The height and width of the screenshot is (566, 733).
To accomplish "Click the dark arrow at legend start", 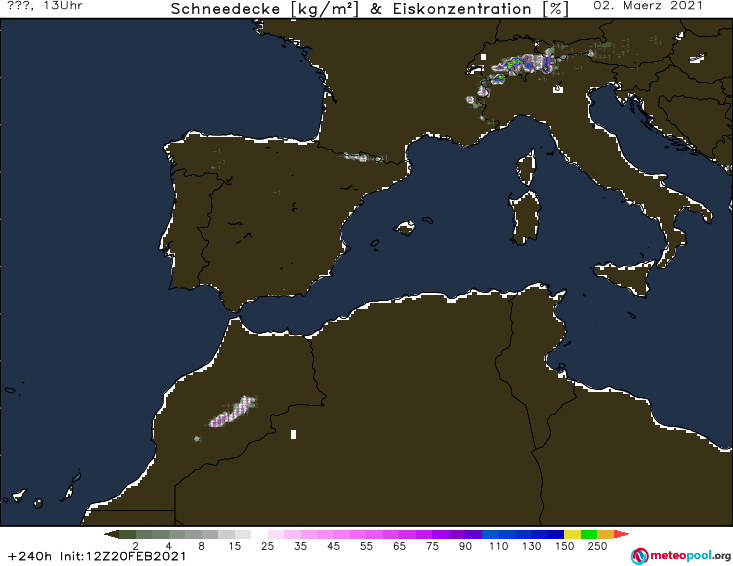I will (111, 534).
